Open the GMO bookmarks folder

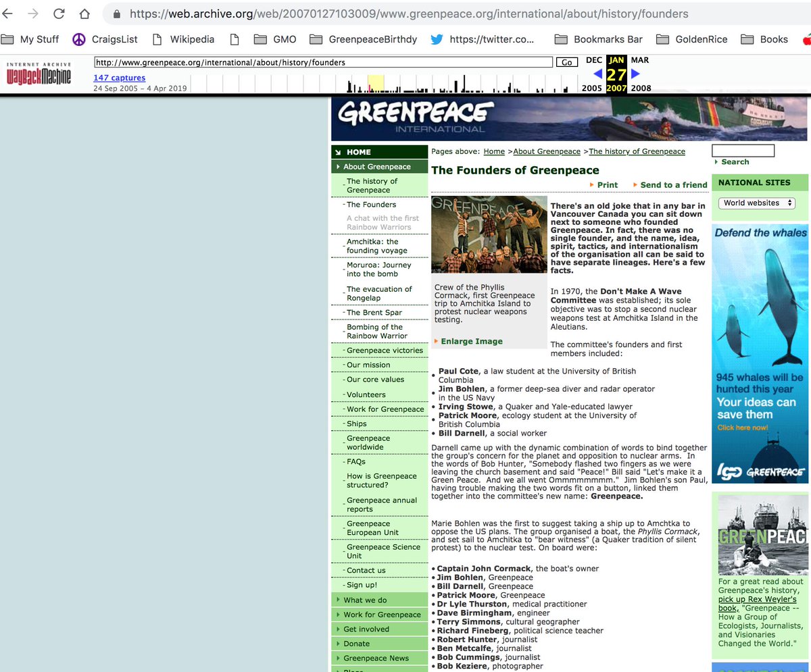click(276, 39)
